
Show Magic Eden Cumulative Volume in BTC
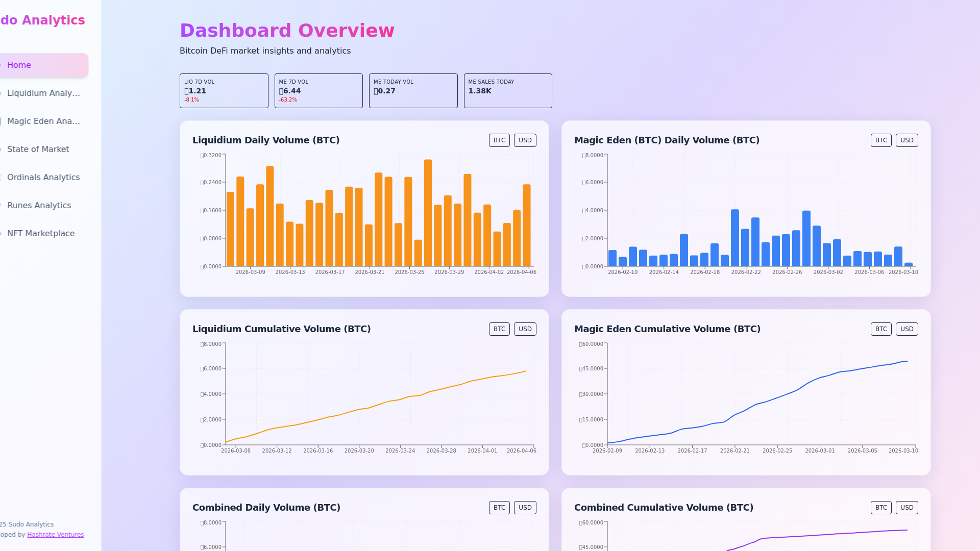click(881, 329)
